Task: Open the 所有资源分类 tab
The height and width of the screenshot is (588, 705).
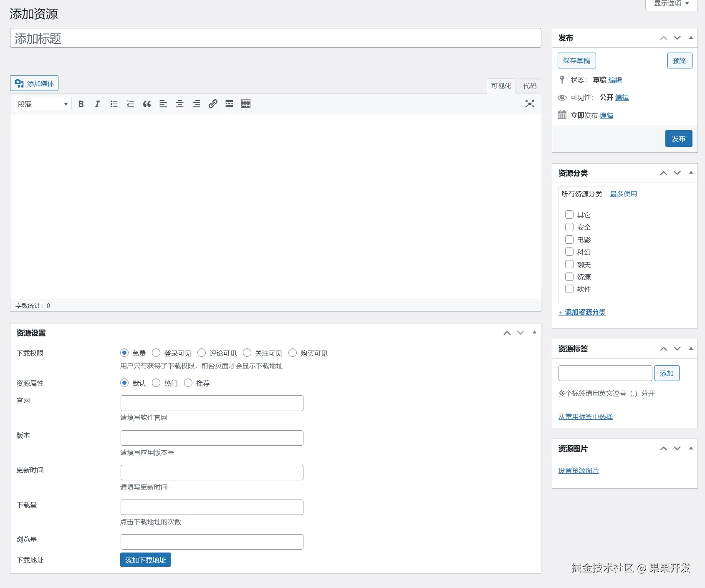Action: tap(581, 194)
